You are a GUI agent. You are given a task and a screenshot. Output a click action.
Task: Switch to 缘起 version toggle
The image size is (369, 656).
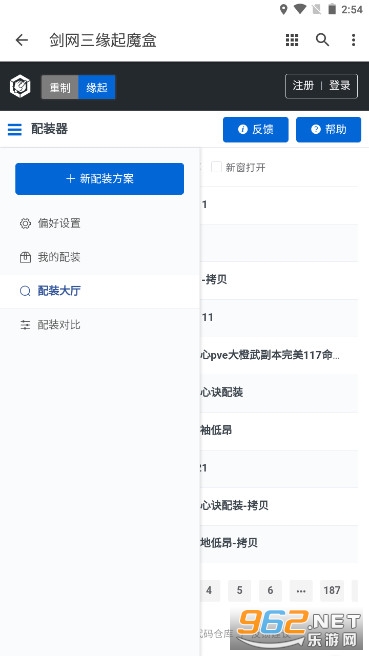(x=97, y=87)
